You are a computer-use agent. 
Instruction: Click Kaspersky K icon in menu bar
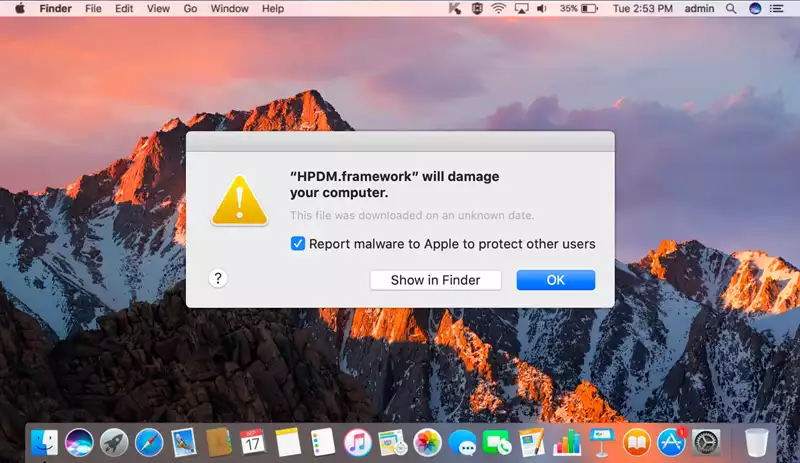455,8
